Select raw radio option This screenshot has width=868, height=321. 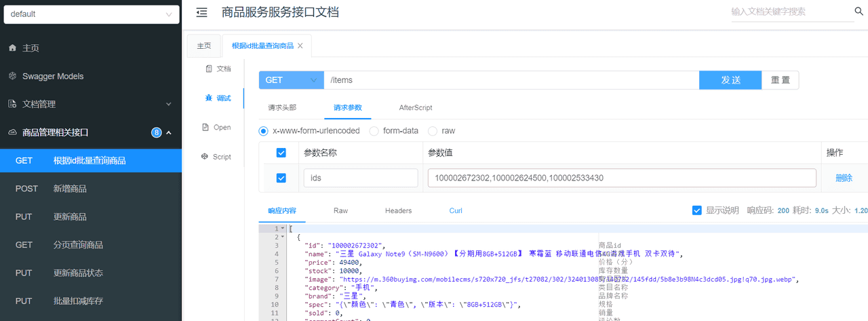pyautogui.click(x=433, y=130)
